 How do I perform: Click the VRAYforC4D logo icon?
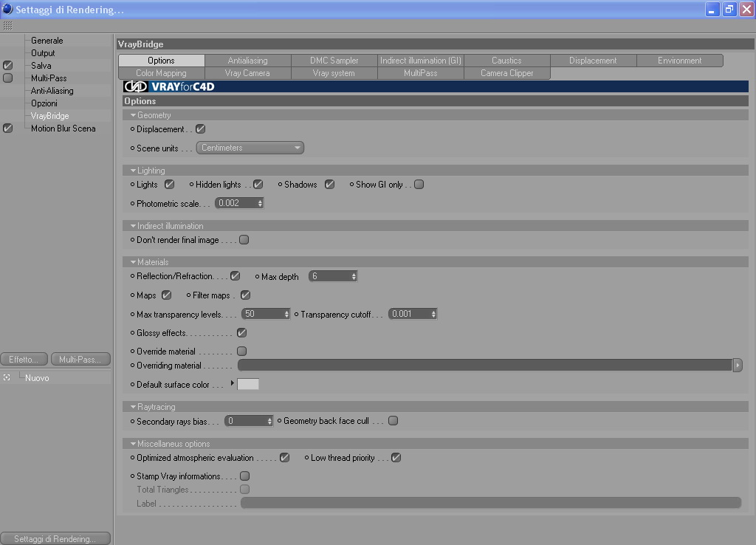pyautogui.click(x=136, y=87)
